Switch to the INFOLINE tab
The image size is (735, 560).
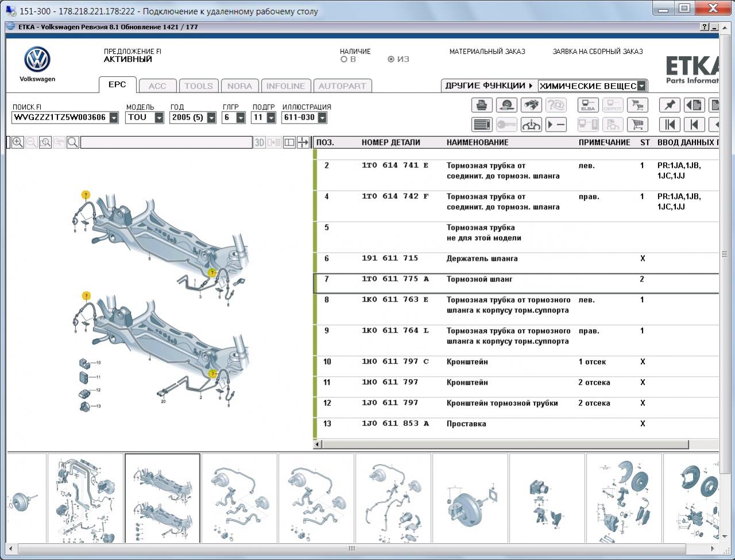(286, 86)
